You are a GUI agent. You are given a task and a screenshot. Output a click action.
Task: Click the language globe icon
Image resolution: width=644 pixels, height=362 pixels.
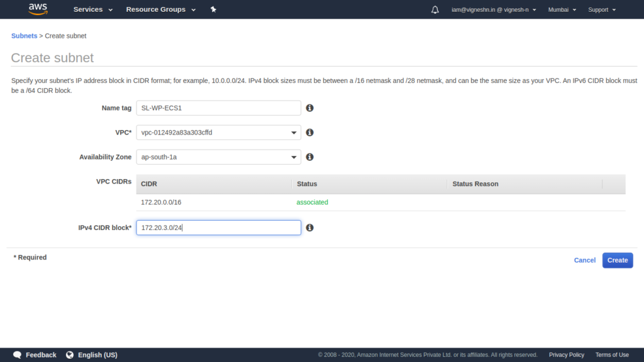[x=70, y=355]
